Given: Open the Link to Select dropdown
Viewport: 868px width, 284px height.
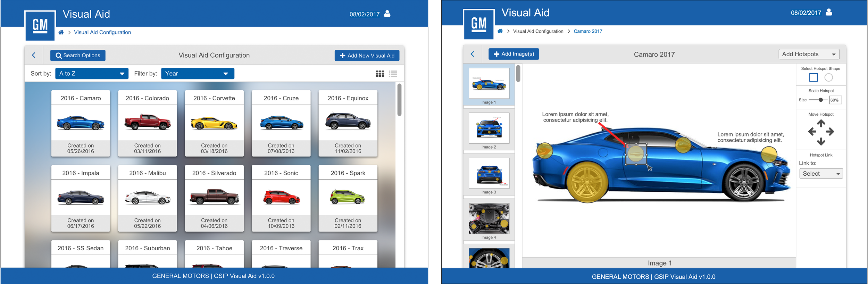Looking at the screenshot, I should click(x=821, y=174).
